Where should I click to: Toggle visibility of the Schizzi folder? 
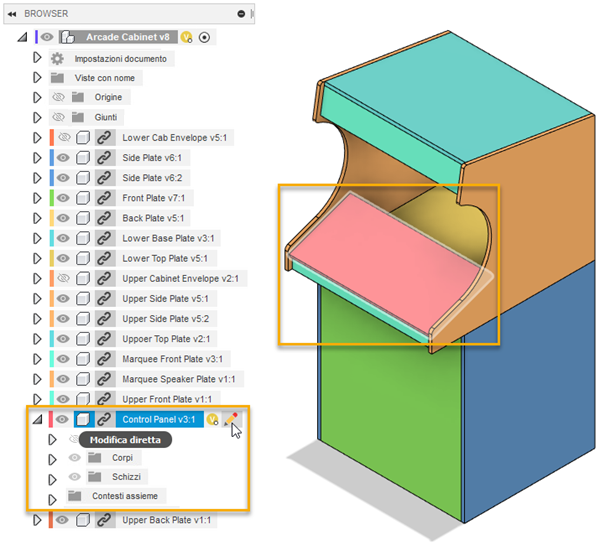[x=75, y=477]
